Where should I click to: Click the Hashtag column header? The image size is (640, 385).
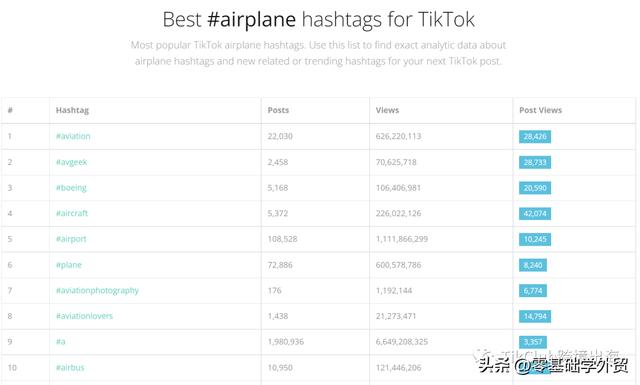72,110
